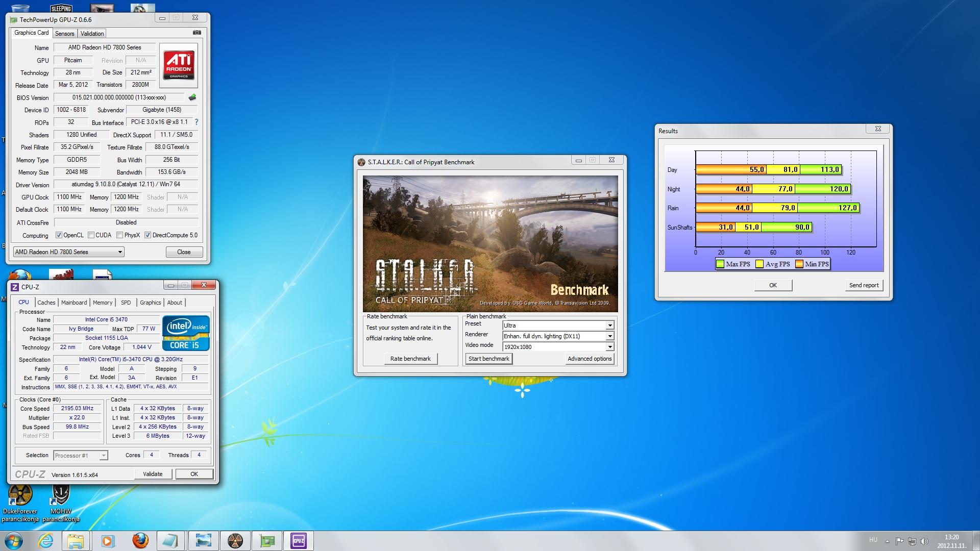Open the Caches tab in CPU-Z
980x551 pixels.
[46, 303]
